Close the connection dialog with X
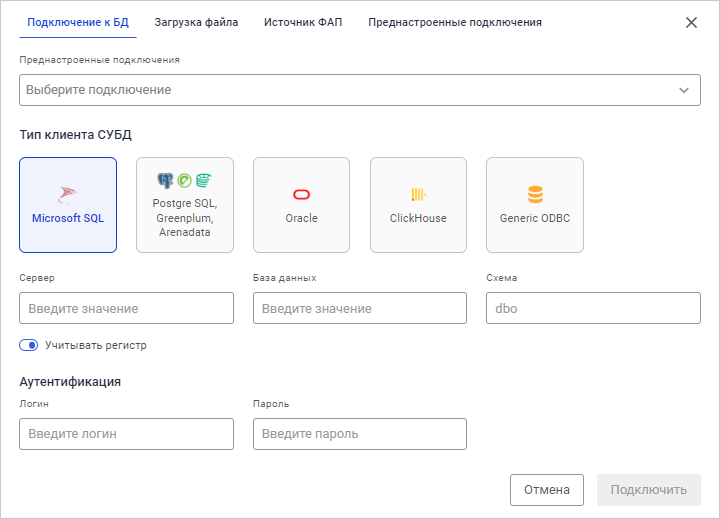 point(691,22)
